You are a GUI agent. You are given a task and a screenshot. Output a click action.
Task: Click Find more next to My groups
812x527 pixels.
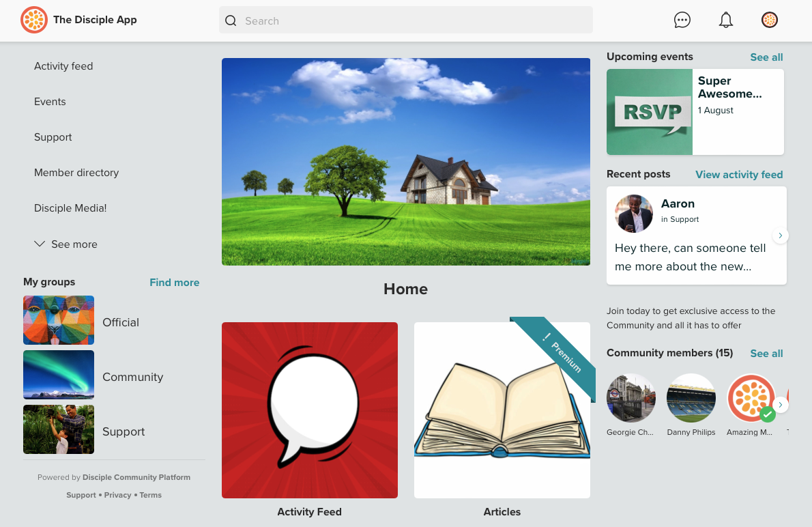click(174, 282)
